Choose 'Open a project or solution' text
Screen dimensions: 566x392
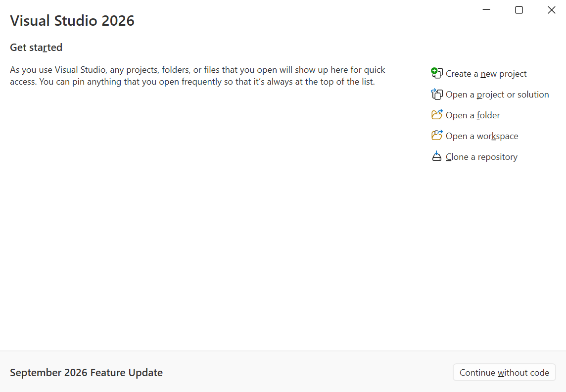497,95
